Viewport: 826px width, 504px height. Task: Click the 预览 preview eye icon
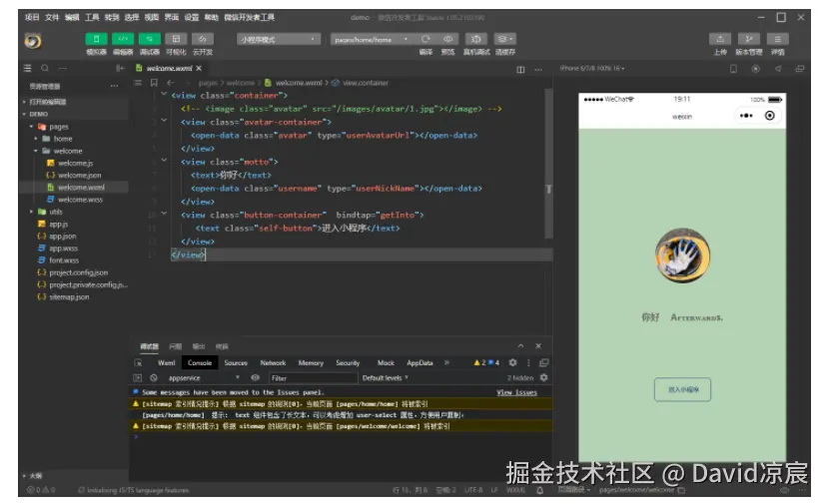click(x=447, y=39)
